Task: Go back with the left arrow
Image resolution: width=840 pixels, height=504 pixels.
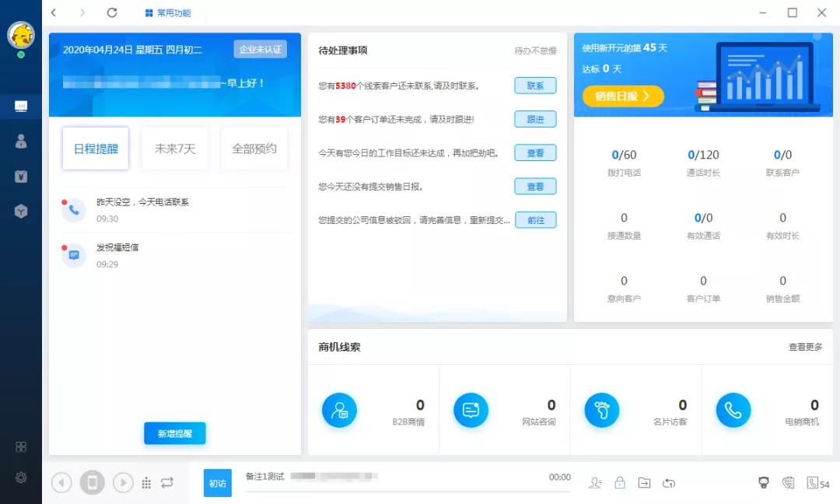Action: tap(54, 12)
